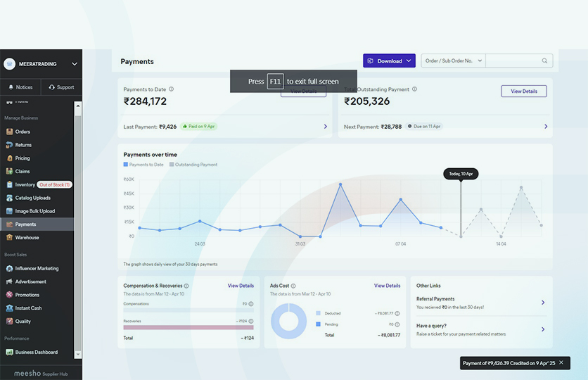Click info icon beside Payments to Date
The width and height of the screenshot is (588, 380).
172,89
